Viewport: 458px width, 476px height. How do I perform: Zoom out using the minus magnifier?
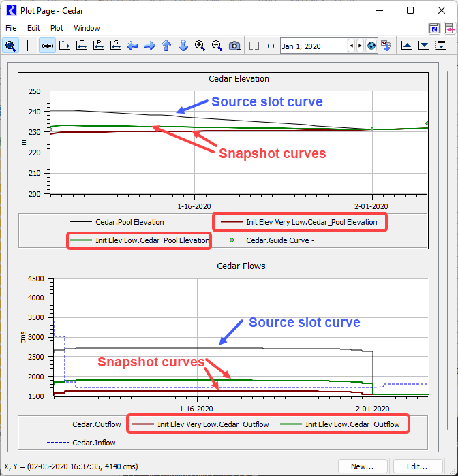[217, 46]
